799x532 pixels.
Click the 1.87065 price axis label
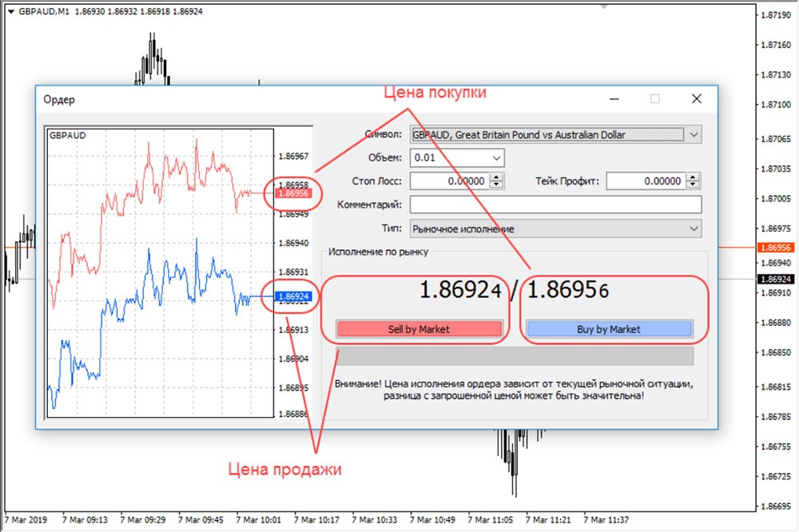click(776, 139)
